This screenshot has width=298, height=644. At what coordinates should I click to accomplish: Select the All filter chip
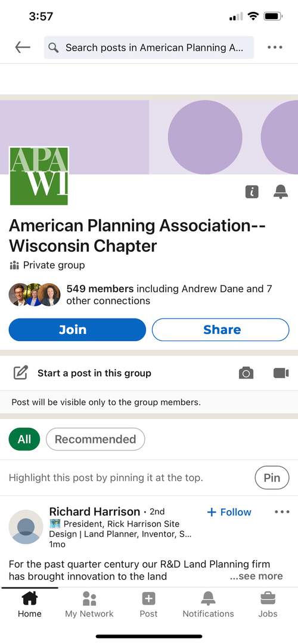pyautogui.click(x=24, y=439)
